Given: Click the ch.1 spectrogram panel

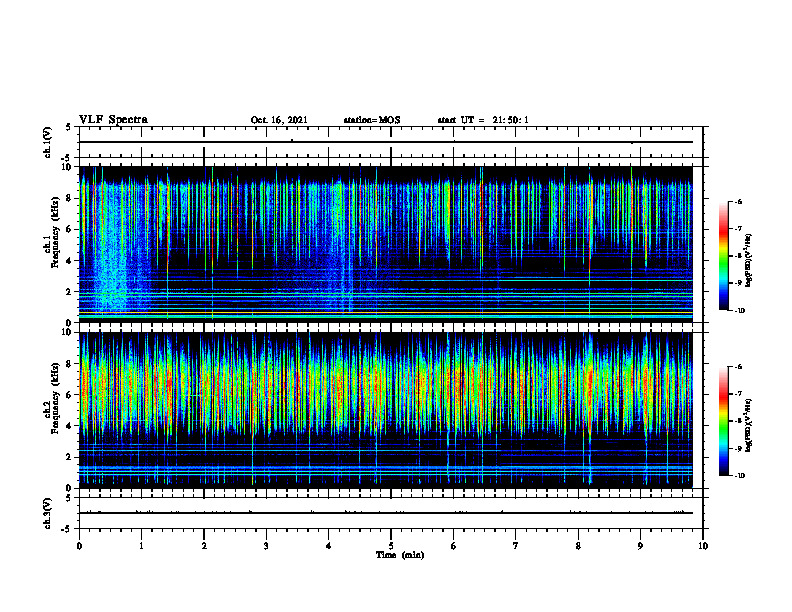Looking at the screenshot, I should [x=385, y=244].
